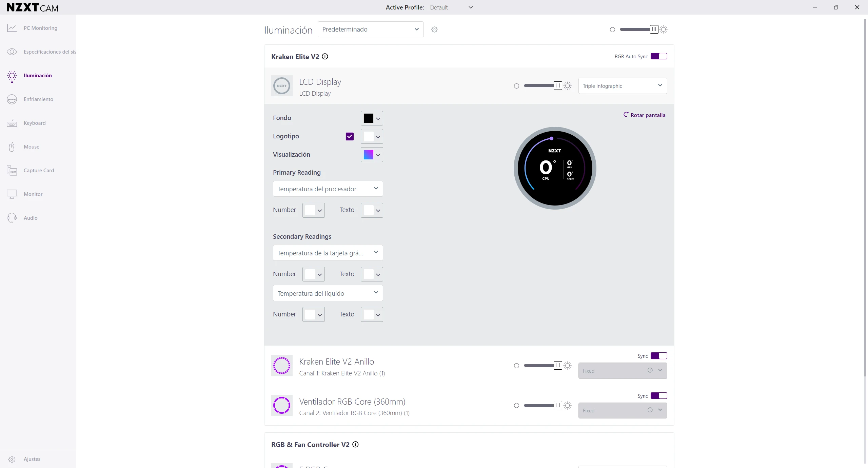
Task: Toggle Sync for Ventilador RGB Core
Action: click(659, 396)
